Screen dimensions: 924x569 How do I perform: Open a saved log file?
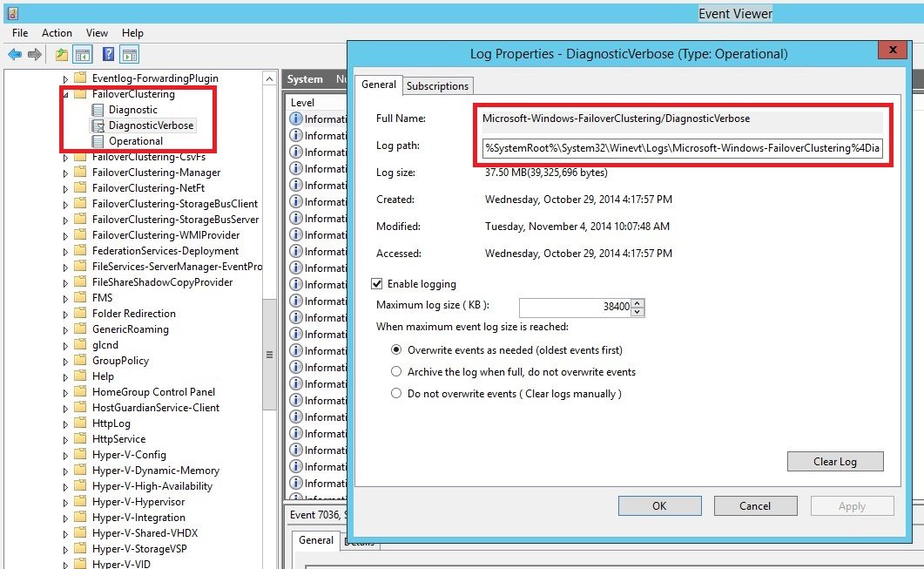point(61,54)
